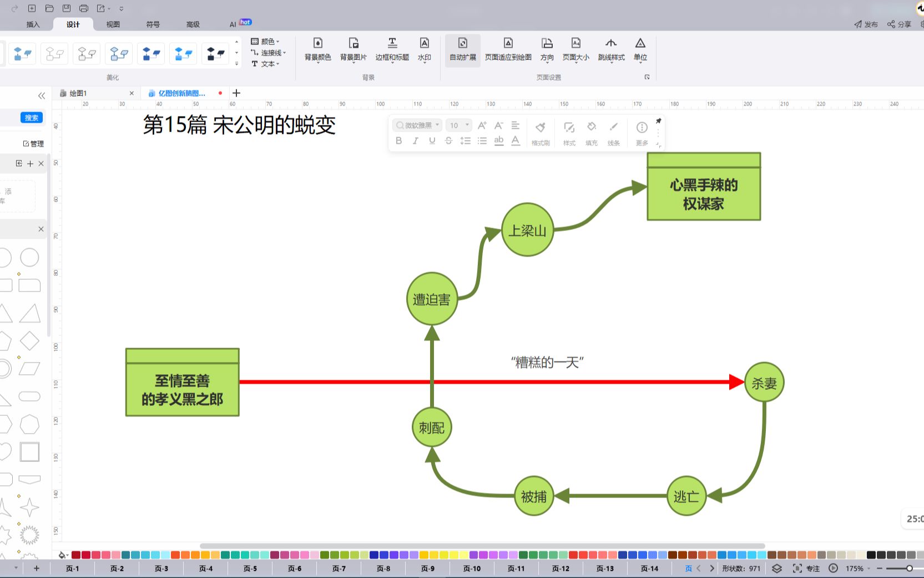Toggle underline formatting
This screenshot has width=924, height=578.
(x=432, y=141)
